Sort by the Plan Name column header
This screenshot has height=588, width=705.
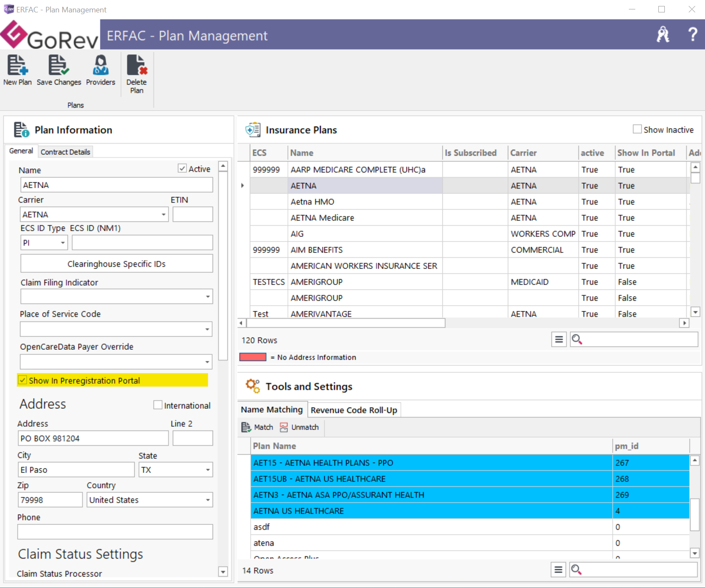[x=431, y=446]
